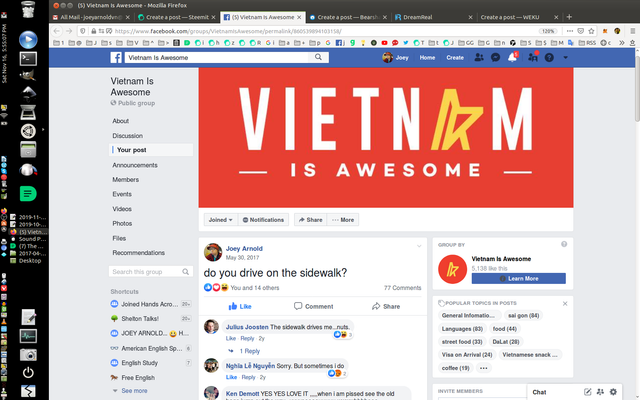Open American English Sp... shortcut
Image resolution: width=640 pixels, height=400 pixels.
(151, 348)
